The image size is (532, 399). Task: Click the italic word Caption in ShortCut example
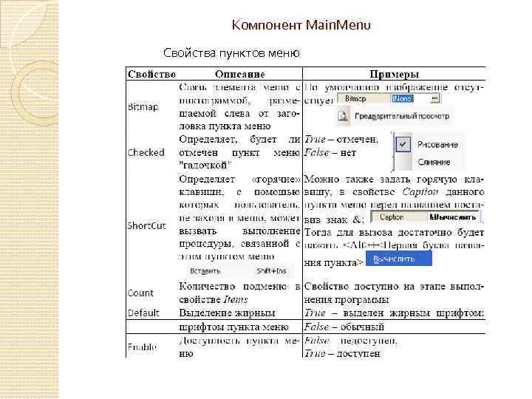pos(420,192)
